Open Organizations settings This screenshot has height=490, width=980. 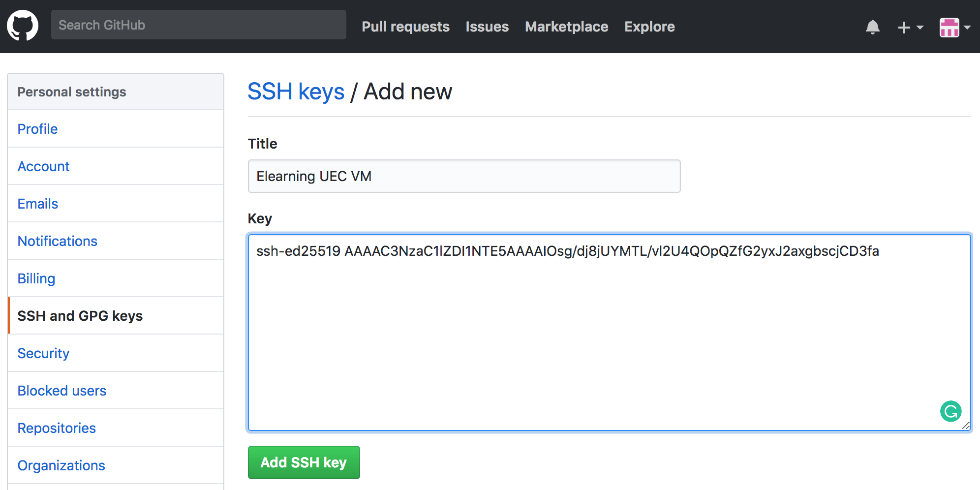click(x=116, y=465)
